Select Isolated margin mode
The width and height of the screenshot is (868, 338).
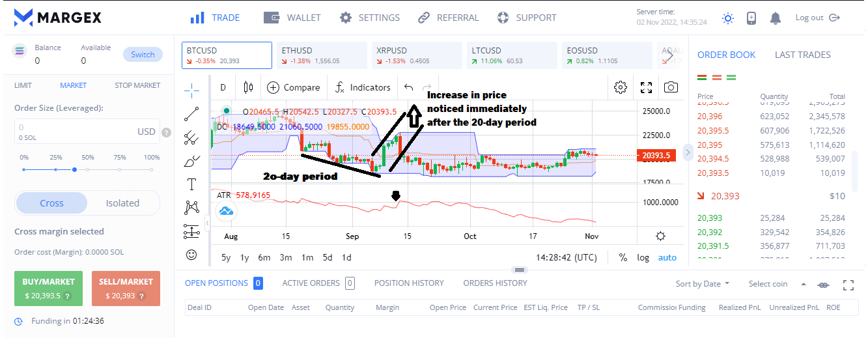(122, 203)
